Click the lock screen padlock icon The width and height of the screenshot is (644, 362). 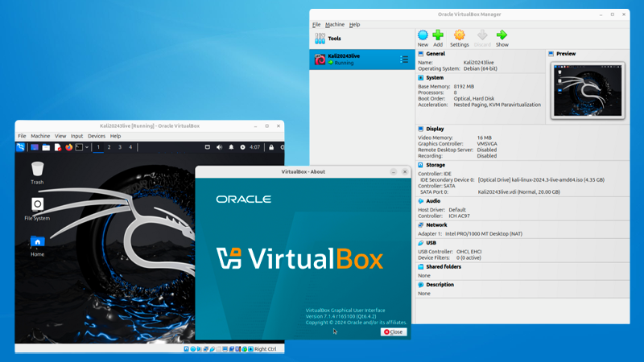(x=271, y=147)
